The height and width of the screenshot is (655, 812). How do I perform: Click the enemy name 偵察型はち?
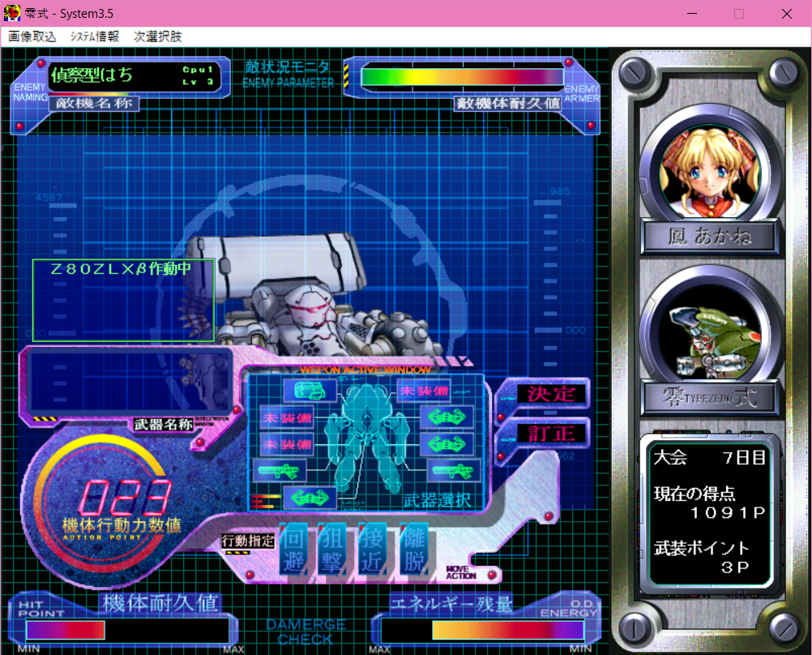[x=92, y=75]
